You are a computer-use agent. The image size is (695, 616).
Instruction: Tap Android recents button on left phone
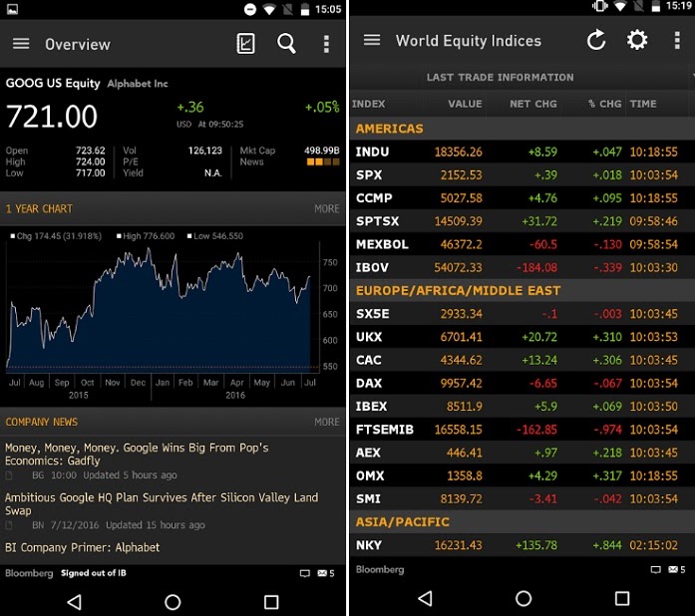[x=271, y=602]
